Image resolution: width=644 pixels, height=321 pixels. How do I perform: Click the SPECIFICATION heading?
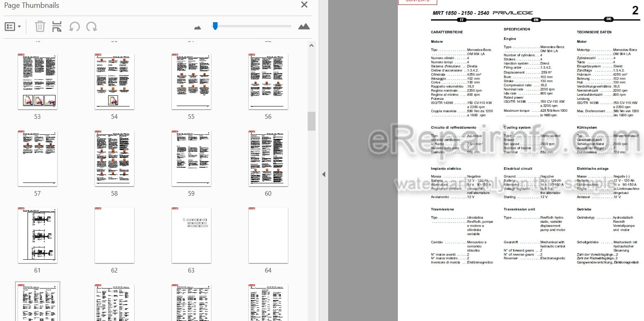coord(517,29)
